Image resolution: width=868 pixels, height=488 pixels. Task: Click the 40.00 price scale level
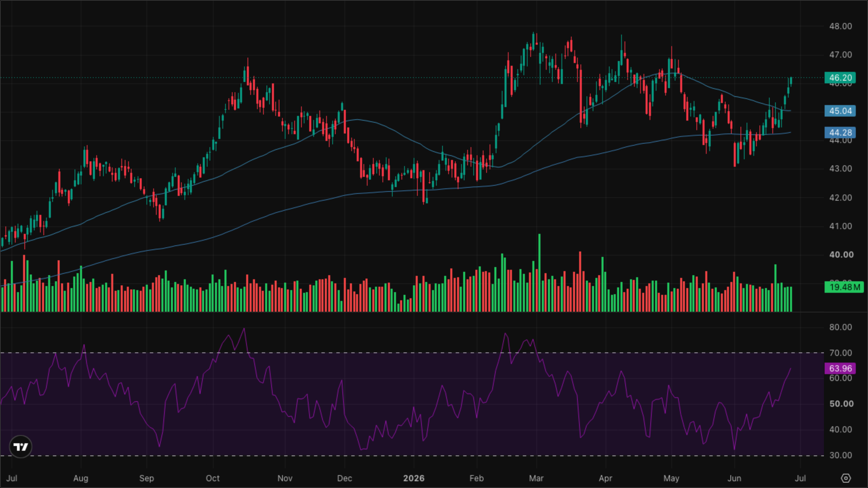(x=840, y=255)
